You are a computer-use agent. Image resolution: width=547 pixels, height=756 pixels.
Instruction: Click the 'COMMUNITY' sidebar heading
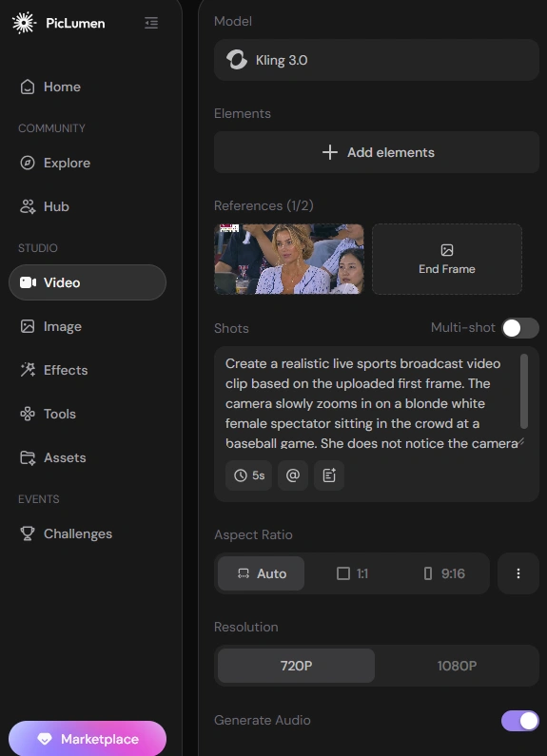tap(51, 128)
